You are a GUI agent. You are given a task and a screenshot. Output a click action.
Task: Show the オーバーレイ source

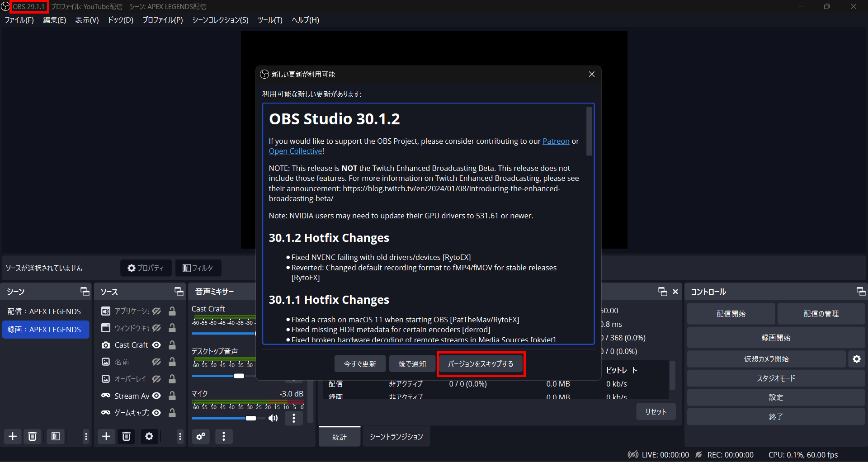tap(156, 379)
